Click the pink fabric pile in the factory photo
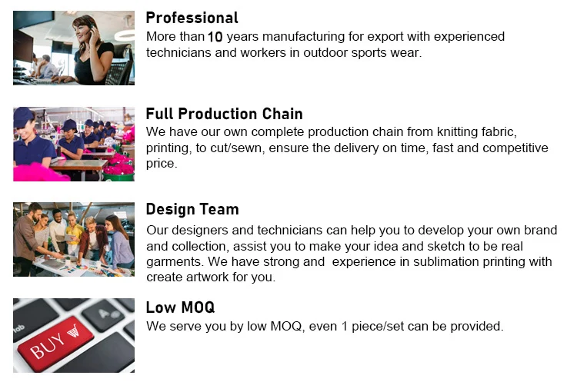577x392 pixels. (x=36, y=171)
